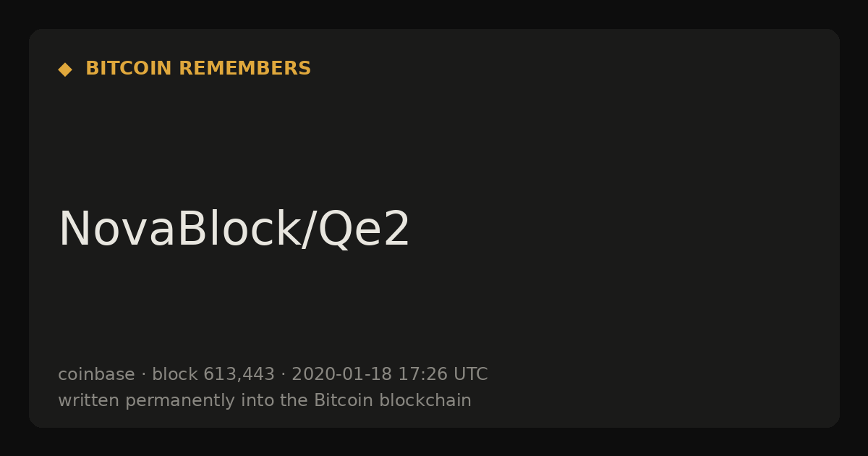Click the written permanently footer line
The width and height of the screenshot is (868, 456).
click(265, 400)
